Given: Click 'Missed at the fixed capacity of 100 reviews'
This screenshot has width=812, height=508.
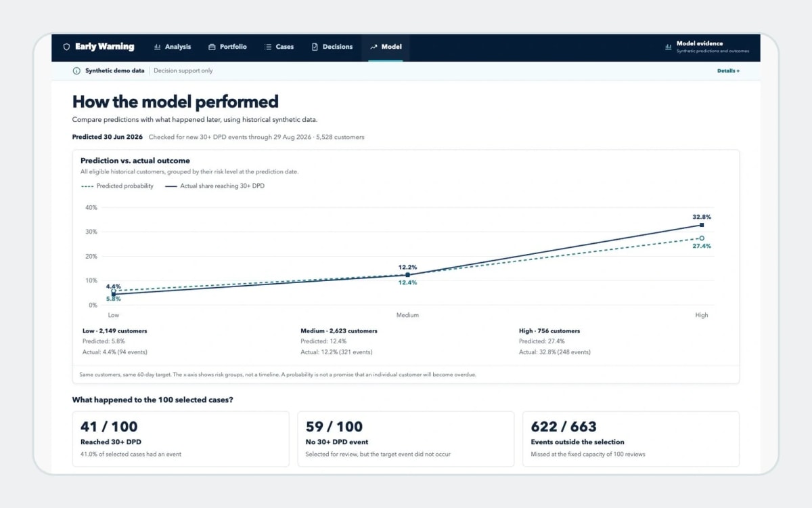Looking at the screenshot, I should 588,454.
